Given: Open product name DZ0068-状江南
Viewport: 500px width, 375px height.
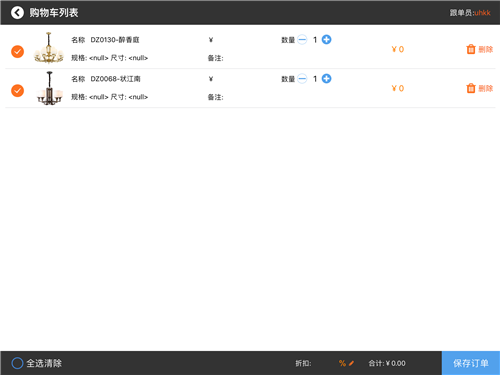Looking at the screenshot, I should point(115,79).
